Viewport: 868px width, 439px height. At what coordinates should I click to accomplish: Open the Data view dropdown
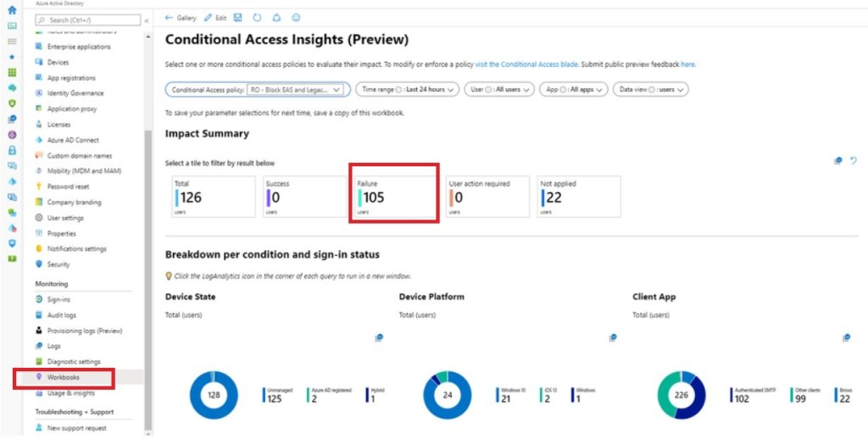coord(651,89)
